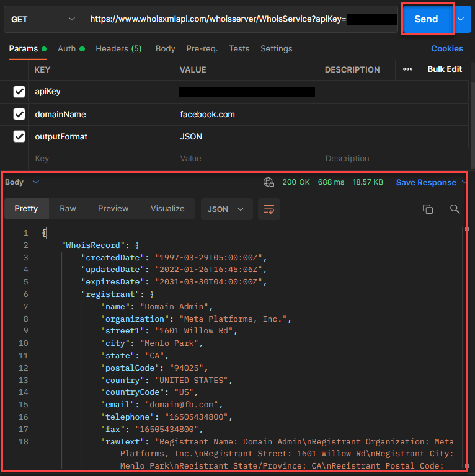
Task: Click the "email" domain@fb.com line
Action: pos(162,405)
